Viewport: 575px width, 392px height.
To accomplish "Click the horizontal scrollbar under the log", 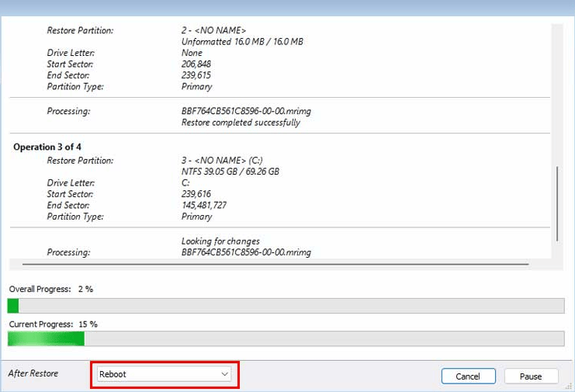I will coord(275,264).
